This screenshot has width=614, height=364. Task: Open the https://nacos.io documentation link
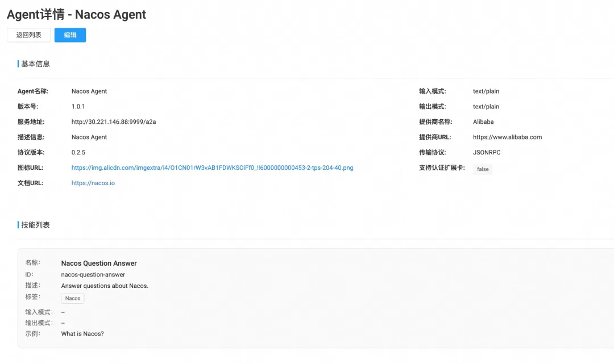[93, 183]
